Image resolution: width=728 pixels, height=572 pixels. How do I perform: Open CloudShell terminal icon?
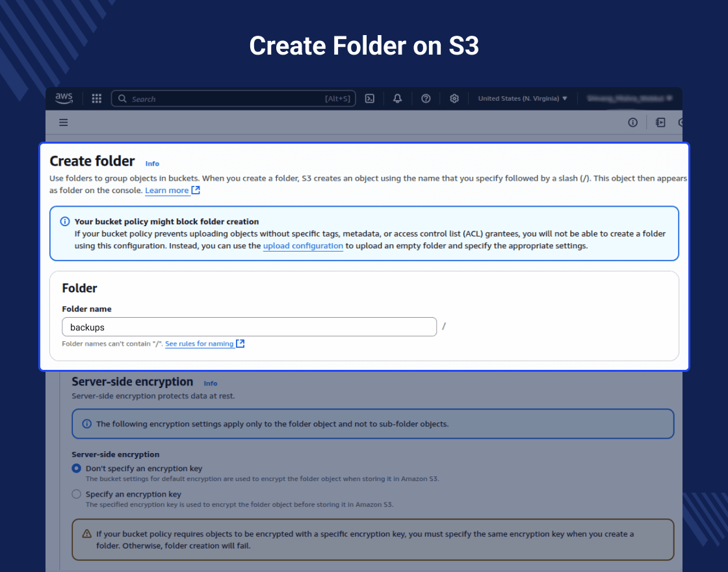click(x=370, y=98)
